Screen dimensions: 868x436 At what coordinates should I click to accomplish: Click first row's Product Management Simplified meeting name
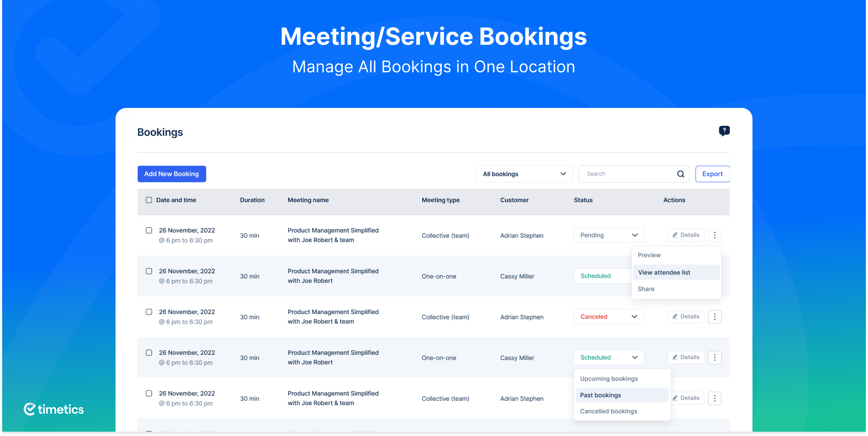tap(333, 235)
